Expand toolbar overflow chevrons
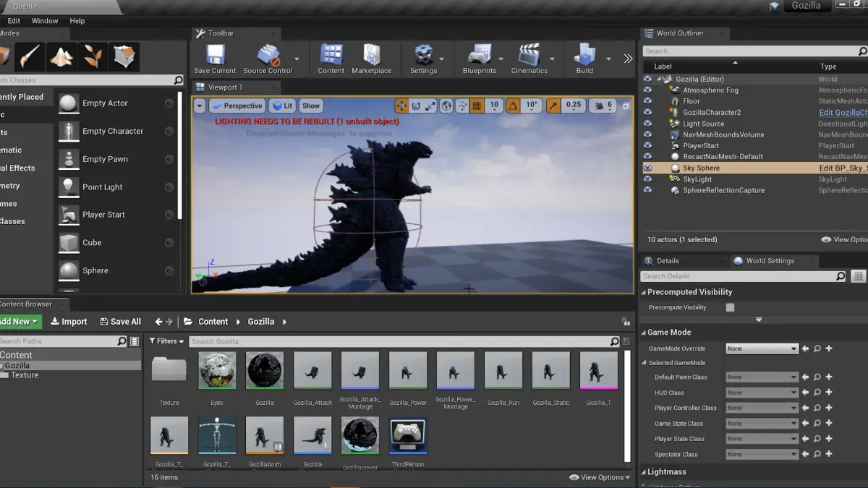 click(628, 59)
